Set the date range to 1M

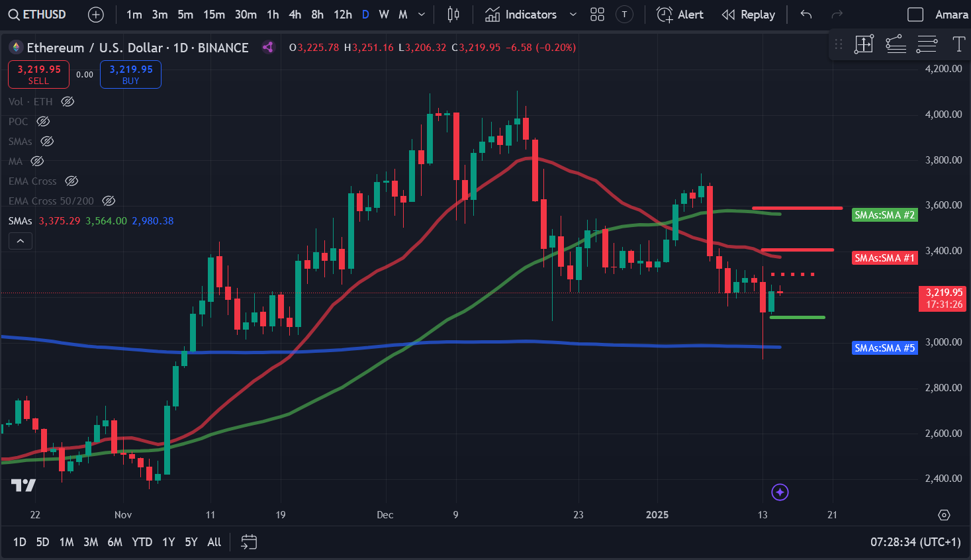pos(66,542)
